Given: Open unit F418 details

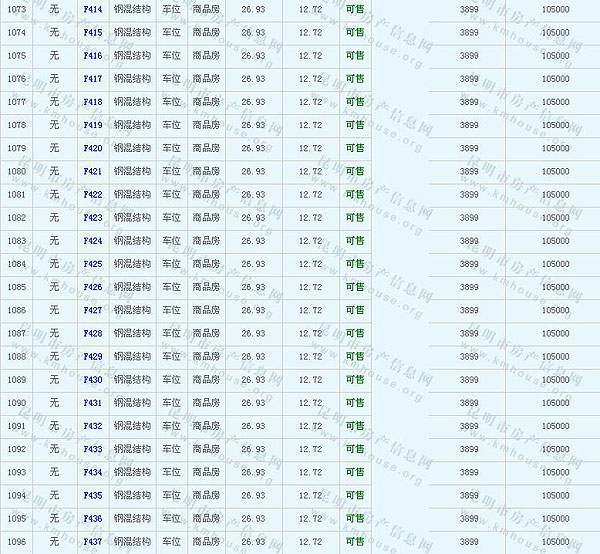Looking at the screenshot, I should [92, 102].
